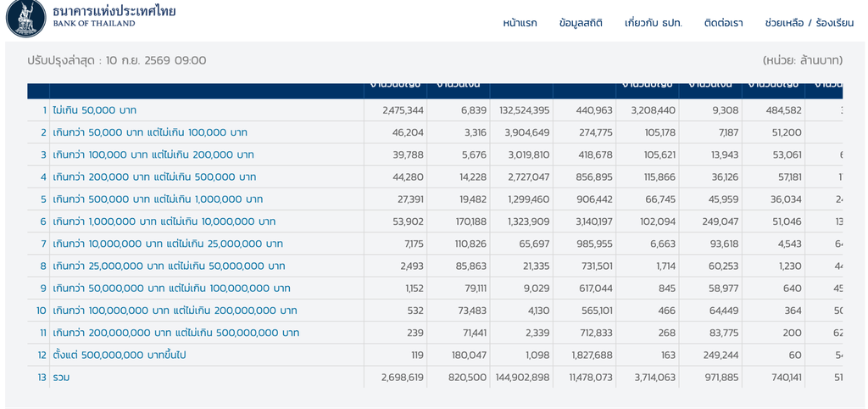
Task: Click the Bank of Thailand logo emblem
Action: [x=25, y=19]
